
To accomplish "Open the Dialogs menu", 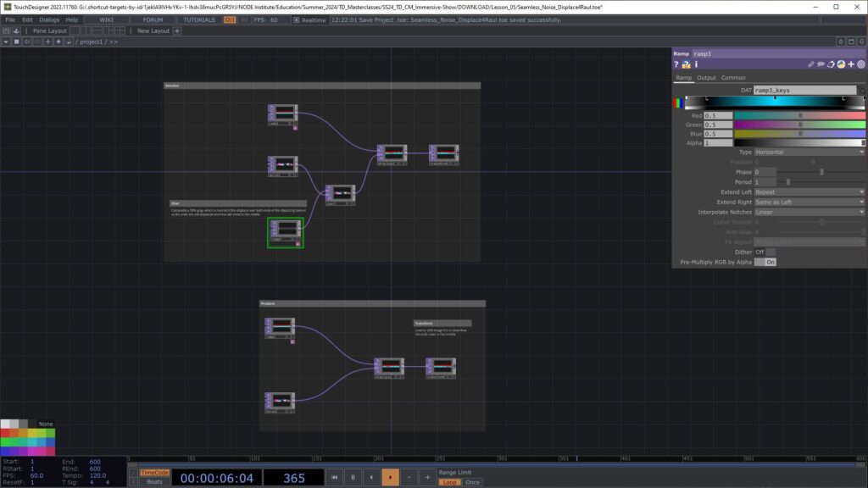I will (49, 19).
